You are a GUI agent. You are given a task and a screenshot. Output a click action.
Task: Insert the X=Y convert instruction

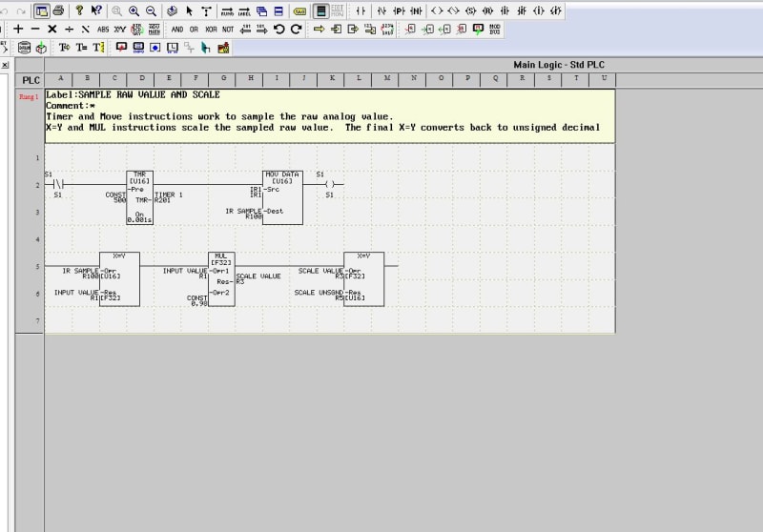(120, 30)
